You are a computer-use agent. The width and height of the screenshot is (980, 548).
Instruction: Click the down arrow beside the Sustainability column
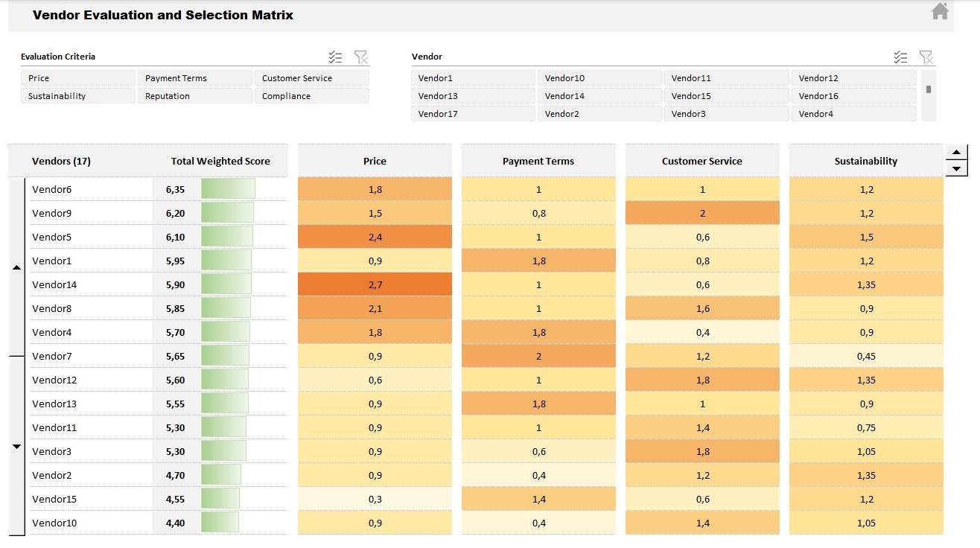tap(956, 169)
